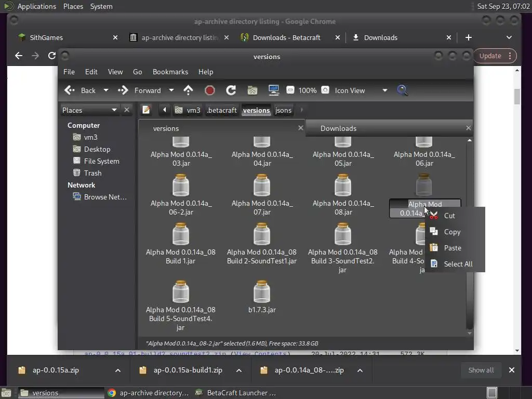Click the file manager vertical scrollbar

(x=470, y=236)
